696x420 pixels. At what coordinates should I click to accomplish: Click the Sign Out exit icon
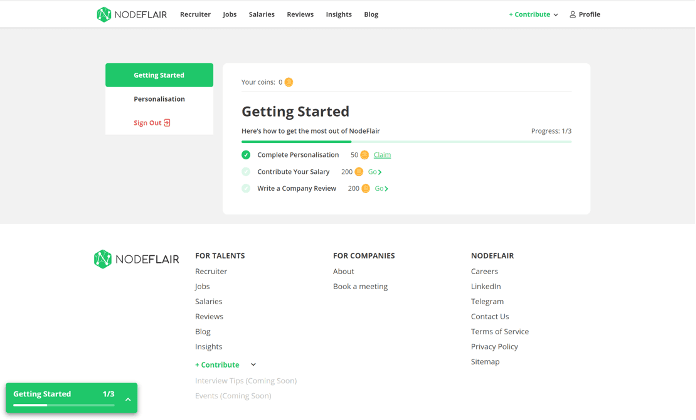[167, 123]
